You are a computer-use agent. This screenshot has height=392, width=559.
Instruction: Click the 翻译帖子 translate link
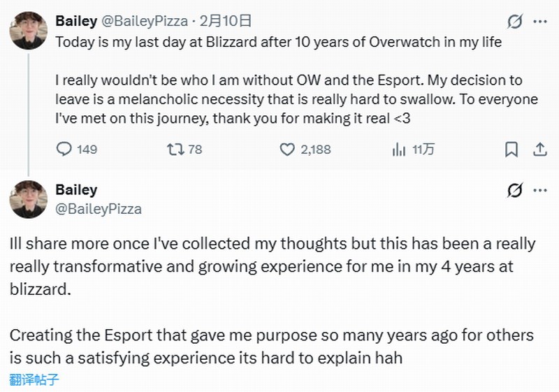pos(34,380)
